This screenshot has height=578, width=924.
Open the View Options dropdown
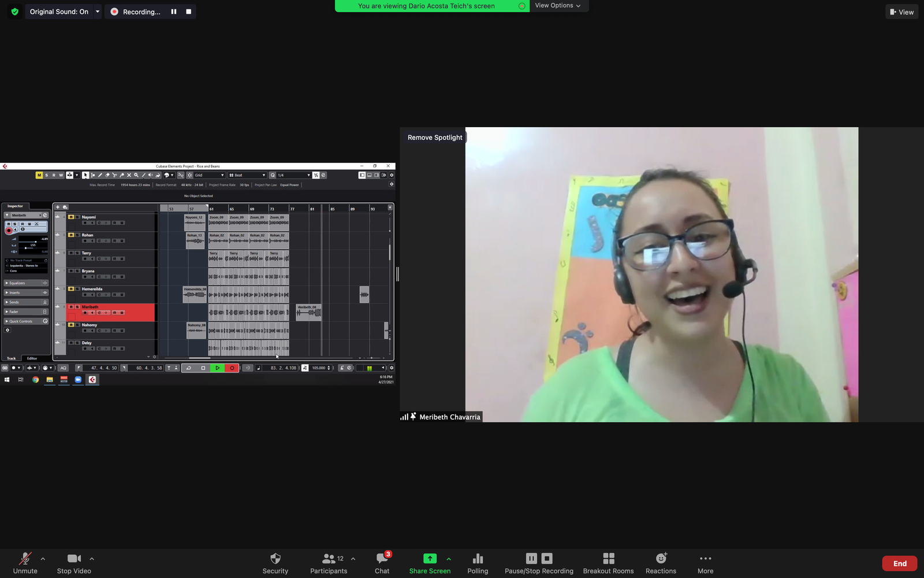click(558, 6)
